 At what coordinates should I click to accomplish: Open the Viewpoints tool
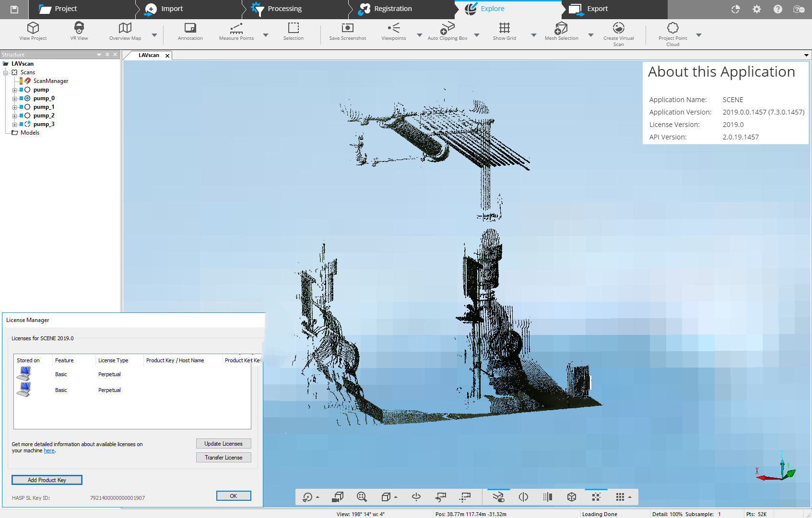394,31
